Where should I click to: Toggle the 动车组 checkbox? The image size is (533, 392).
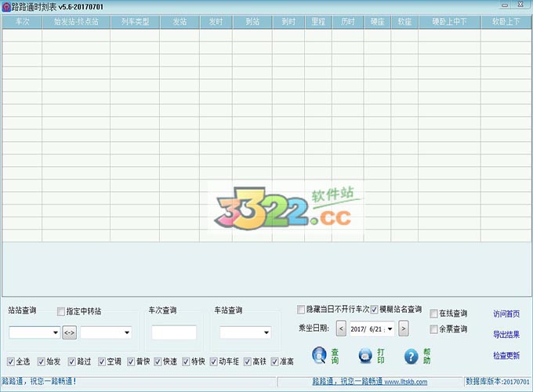pyautogui.click(x=213, y=361)
